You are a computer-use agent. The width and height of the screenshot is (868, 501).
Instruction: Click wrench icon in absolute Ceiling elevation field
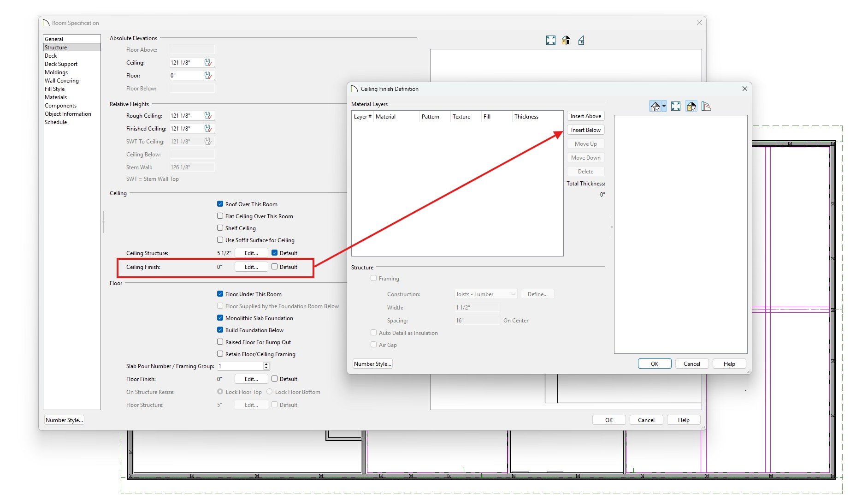coord(208,62)
